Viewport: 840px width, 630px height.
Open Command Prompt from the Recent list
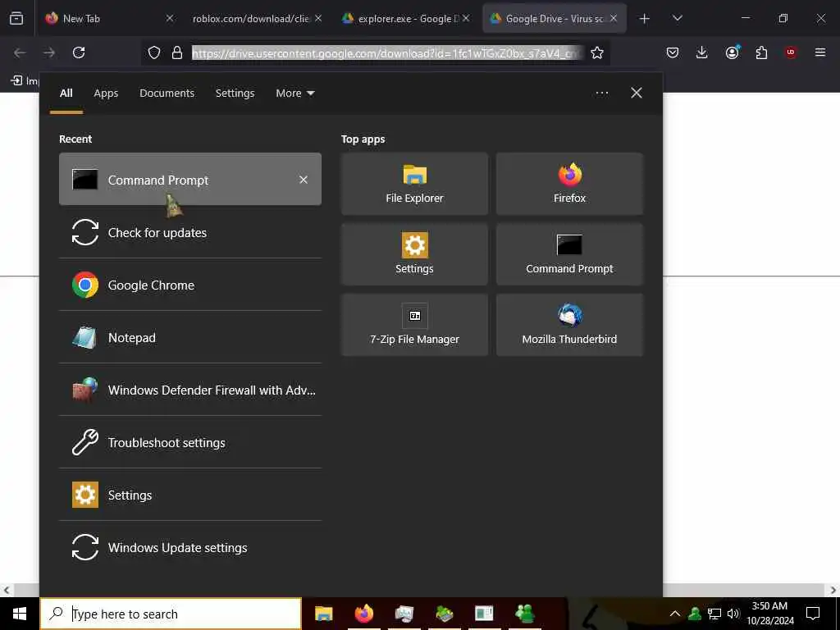click(190, 180)
